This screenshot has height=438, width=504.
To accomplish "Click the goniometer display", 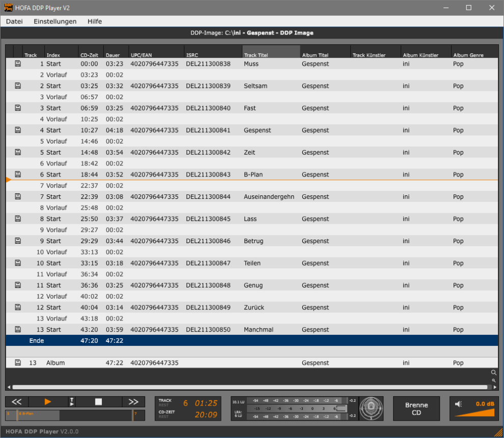I will (x=371, y=408).
